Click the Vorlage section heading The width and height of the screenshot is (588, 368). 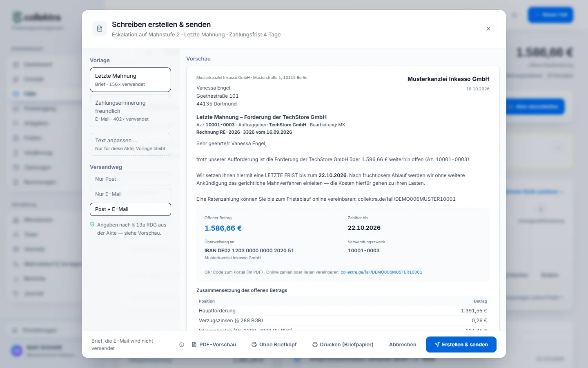(100, 61)
